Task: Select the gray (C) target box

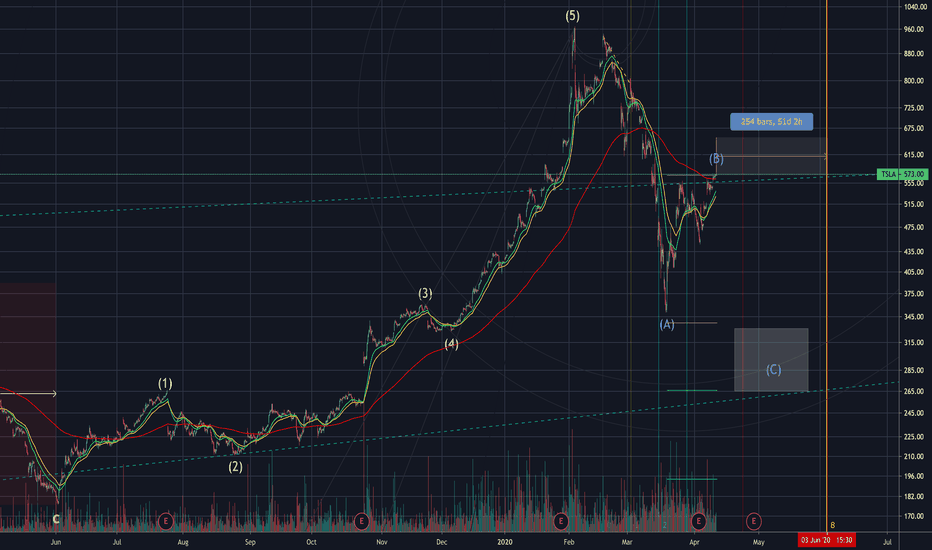Action: (771, 360)
